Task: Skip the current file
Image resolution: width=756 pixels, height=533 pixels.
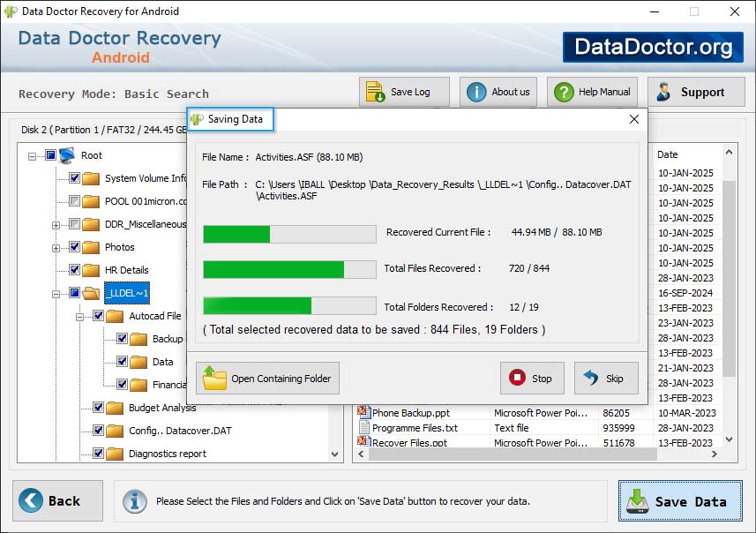Action: 606,379
